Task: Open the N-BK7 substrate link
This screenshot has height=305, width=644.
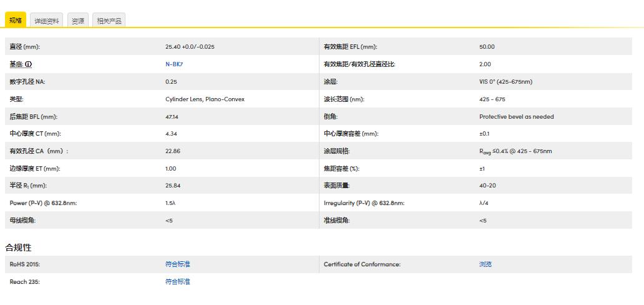Action: (174, 64)
